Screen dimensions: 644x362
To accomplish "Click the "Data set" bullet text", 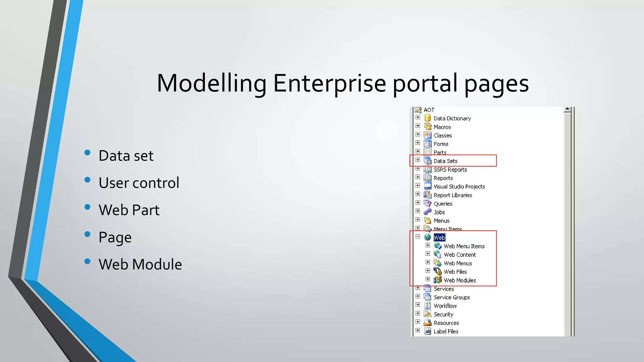I will tap(126, 156).
